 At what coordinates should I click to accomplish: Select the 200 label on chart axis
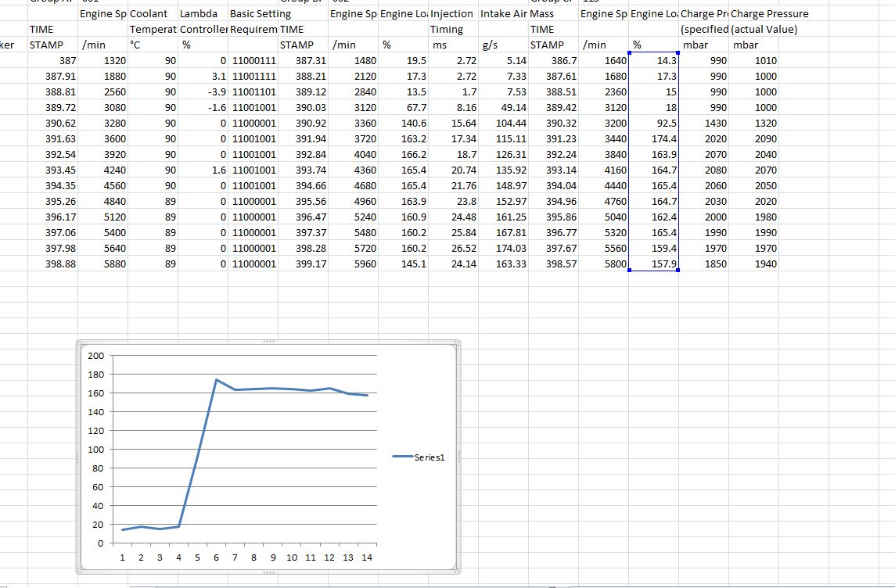[96, 355]
